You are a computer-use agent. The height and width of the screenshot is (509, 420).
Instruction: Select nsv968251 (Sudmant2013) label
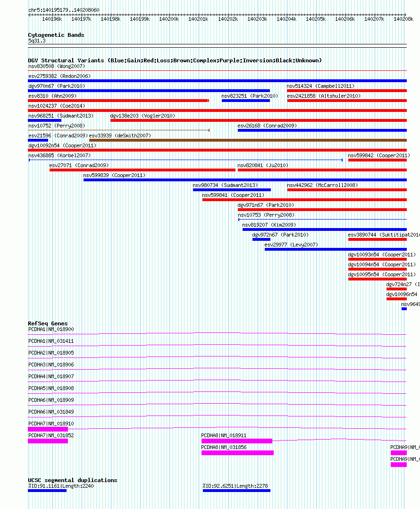(x=61, y=116)
